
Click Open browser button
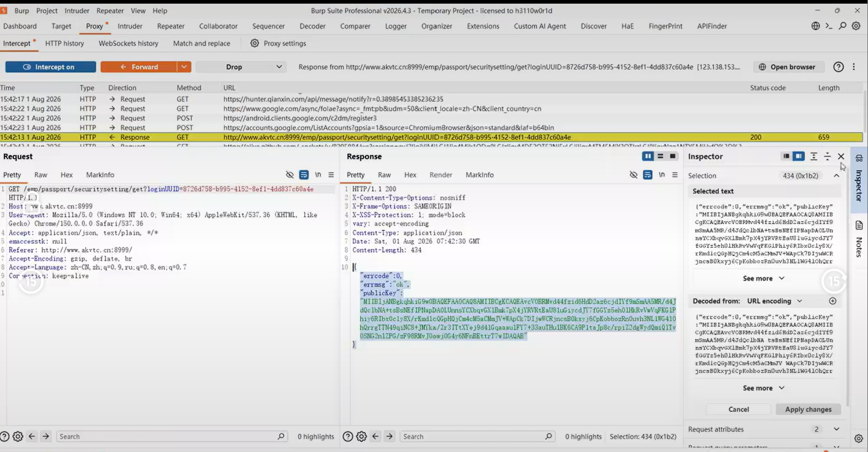[x=787, y=67]
